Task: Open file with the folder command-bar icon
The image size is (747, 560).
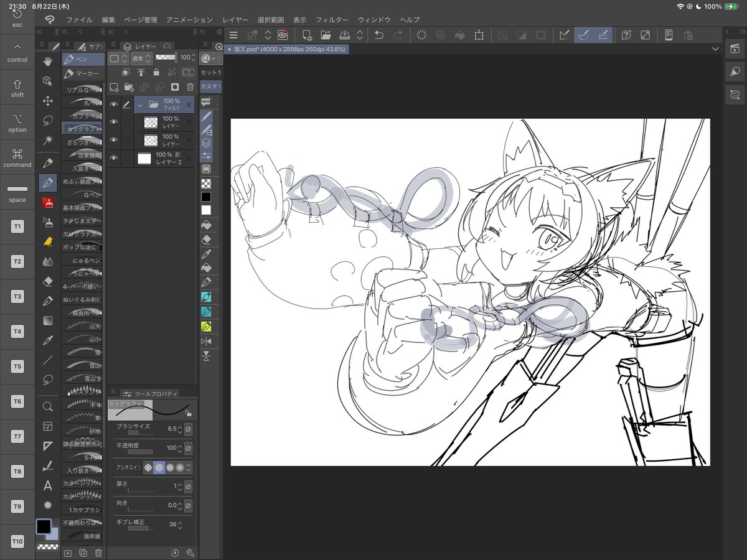Action: [326, 35]
